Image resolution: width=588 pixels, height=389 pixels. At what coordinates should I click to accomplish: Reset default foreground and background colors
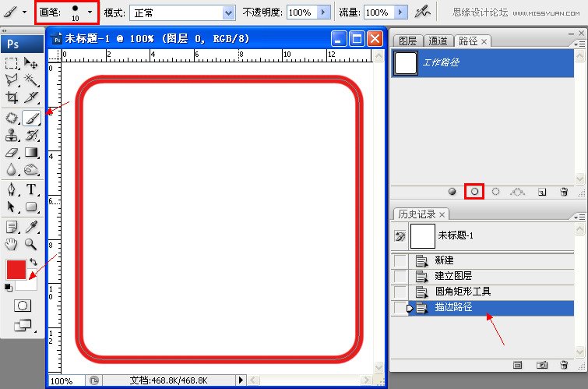(9, 288)
